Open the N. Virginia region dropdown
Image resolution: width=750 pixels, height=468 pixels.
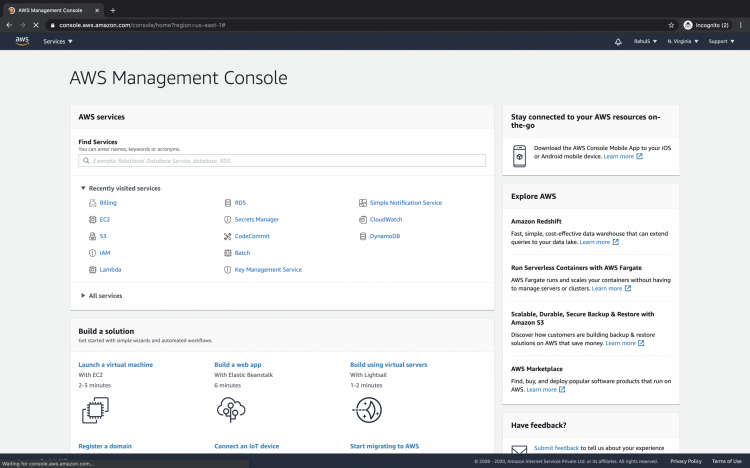tap(683, 42)
